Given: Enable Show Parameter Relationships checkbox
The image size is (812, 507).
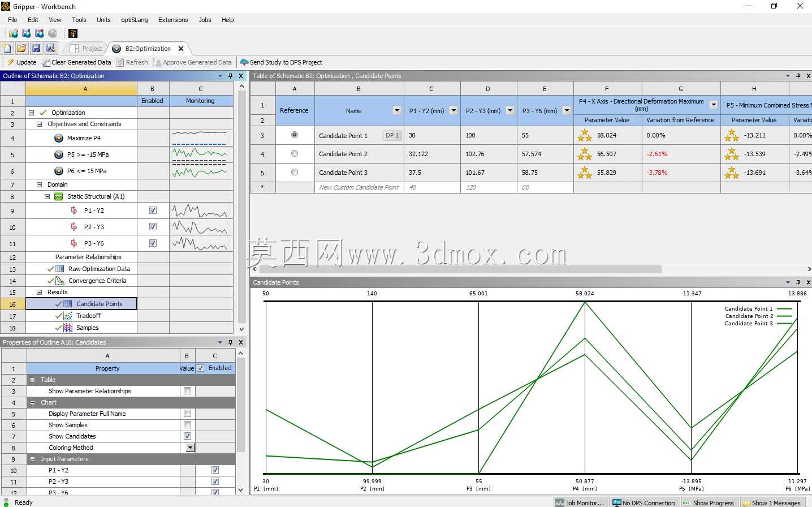Looking at the screenshot, I should 187,391.
